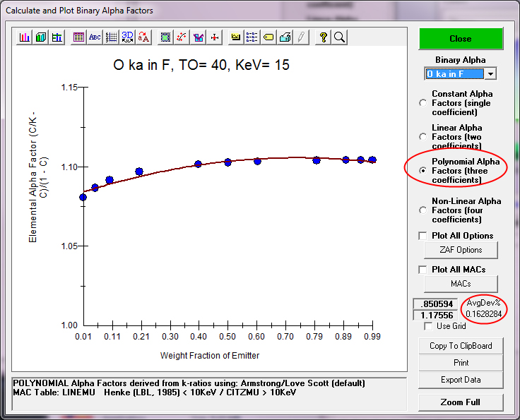Click the Zoom Full button

[461, 402]
